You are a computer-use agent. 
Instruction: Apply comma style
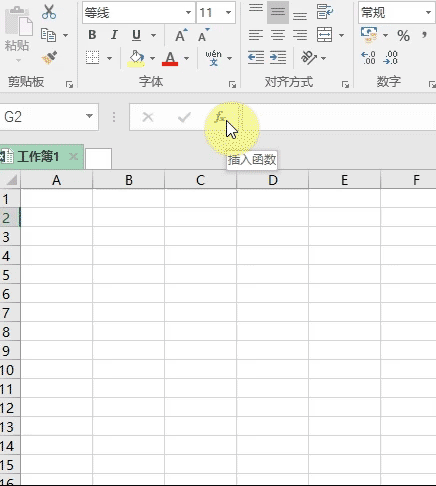coord(424,35)
